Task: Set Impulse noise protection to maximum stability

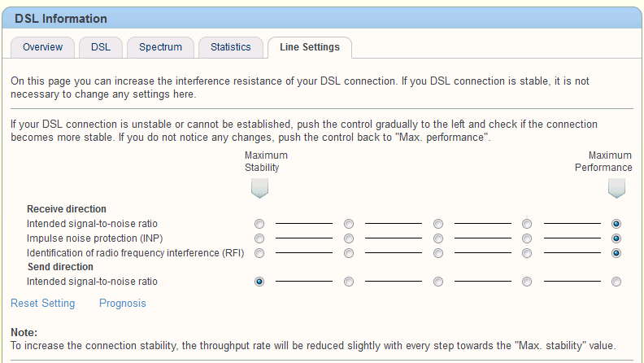Action: tap(259, 238)
